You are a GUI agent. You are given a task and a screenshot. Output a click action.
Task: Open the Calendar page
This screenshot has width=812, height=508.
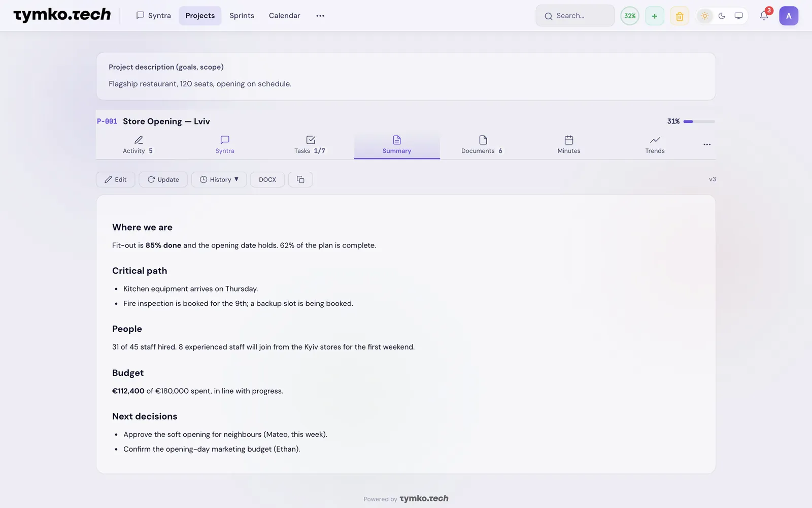point(284,16)
